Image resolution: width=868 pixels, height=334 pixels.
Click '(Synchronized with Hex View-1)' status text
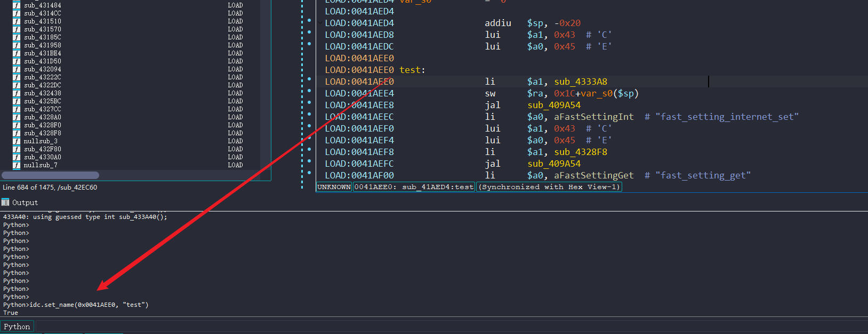click(x=550, y=187)
